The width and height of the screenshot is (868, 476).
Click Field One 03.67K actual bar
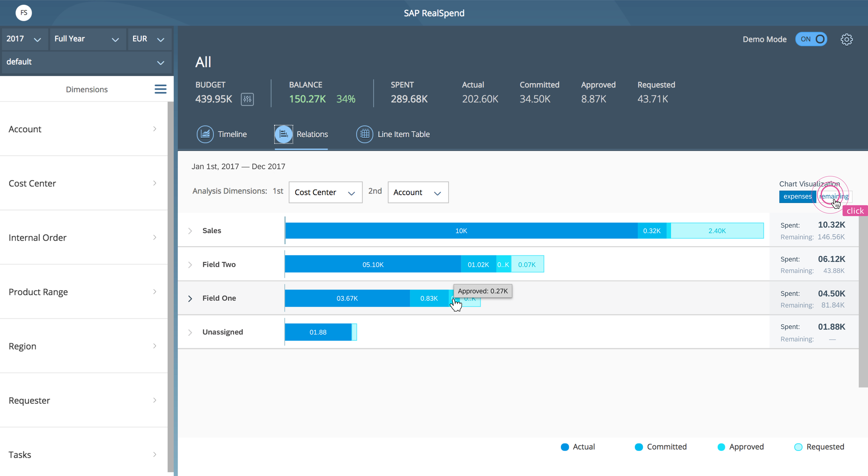(x=347, y=298)
